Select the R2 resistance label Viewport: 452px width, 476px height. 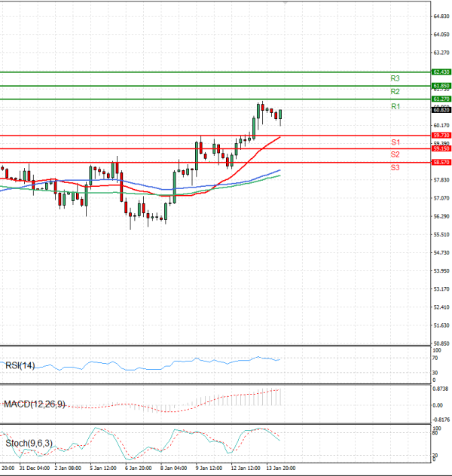395,92
